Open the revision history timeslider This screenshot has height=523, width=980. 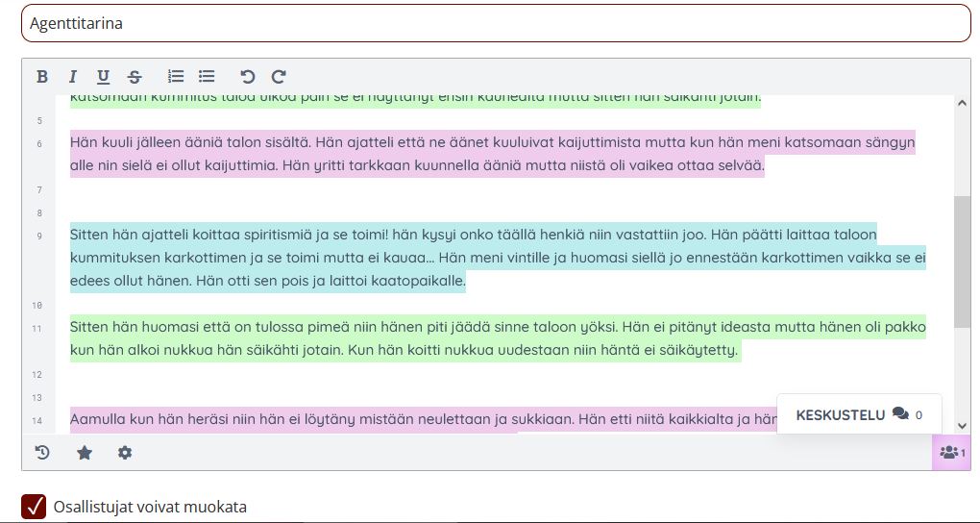pyautogui.click(x=42, y=453)
